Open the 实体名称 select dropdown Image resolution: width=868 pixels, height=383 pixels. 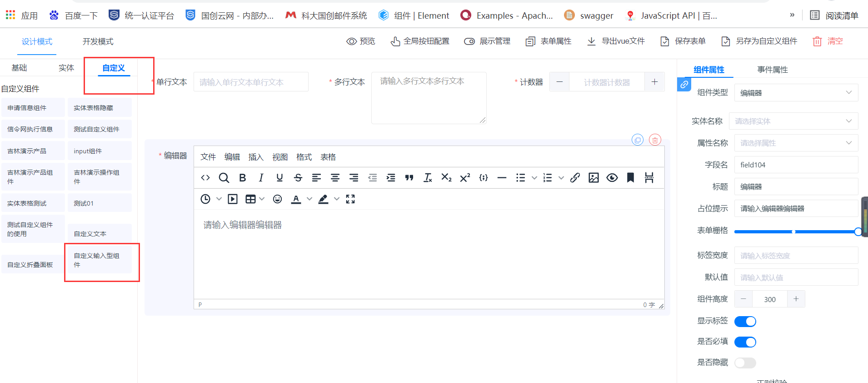(793, 121)
